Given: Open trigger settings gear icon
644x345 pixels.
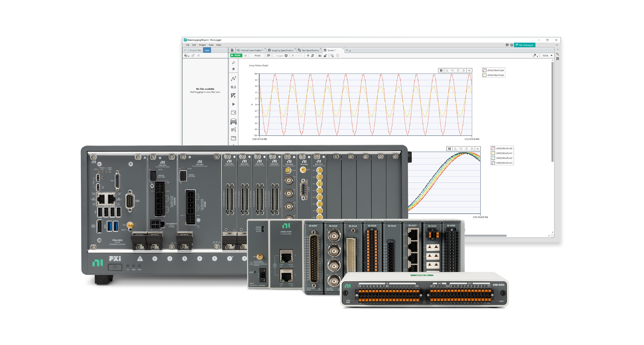Looking at the screenshot, I should click(x=286, y=55).
